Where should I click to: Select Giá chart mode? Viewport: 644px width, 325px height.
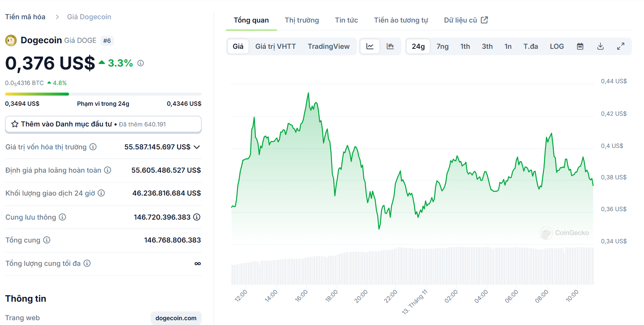[238, 46]
